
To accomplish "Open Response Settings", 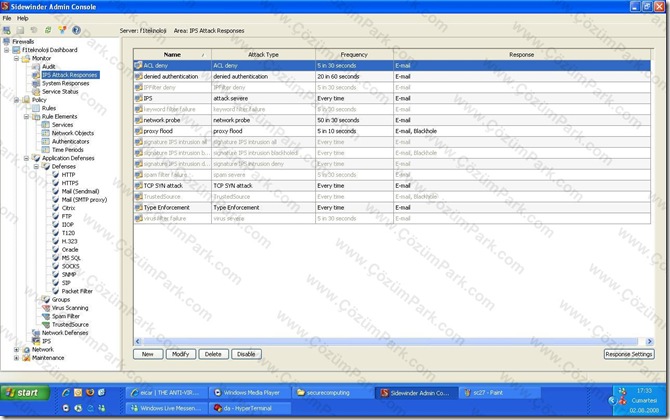I will [x=629, y=354].
